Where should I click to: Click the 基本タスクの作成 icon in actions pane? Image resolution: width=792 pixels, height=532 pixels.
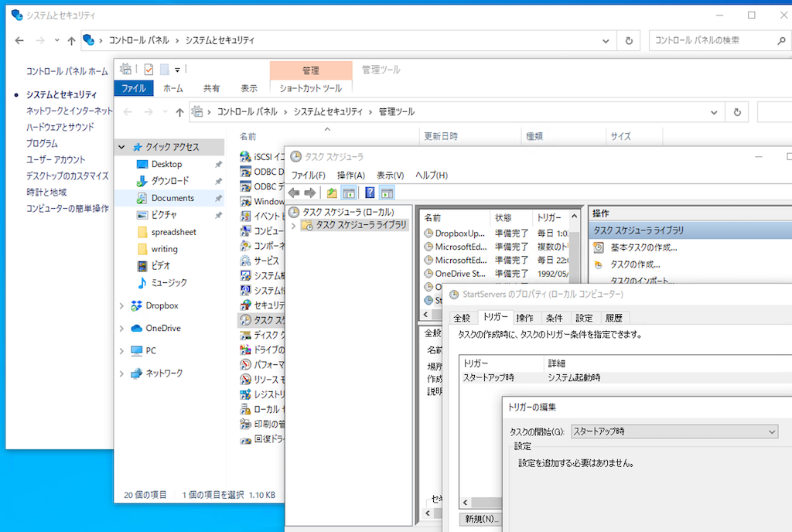[x=599, y=247]
